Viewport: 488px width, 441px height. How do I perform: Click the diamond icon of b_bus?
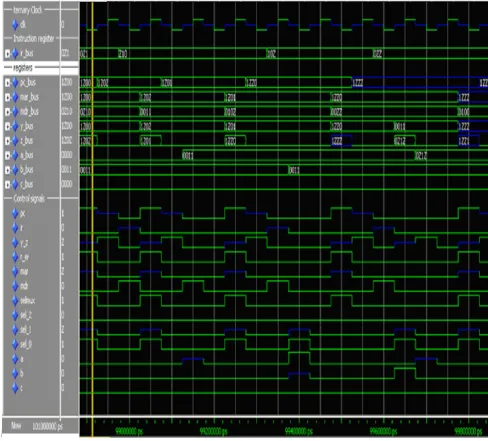pos(15,170)
